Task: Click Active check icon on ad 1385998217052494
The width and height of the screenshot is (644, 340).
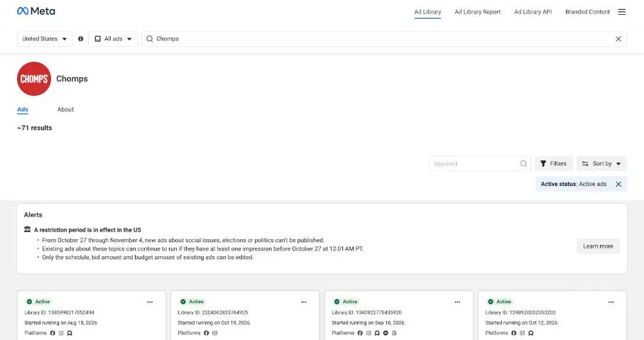Action: (29, 302)
